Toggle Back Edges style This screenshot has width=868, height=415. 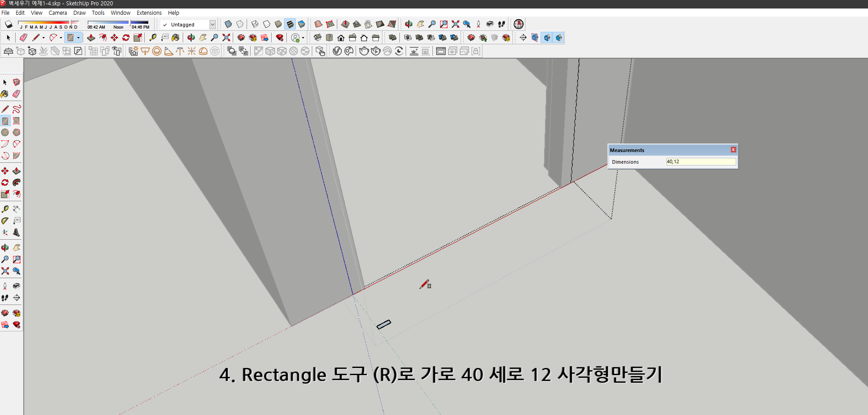[240, 24]
